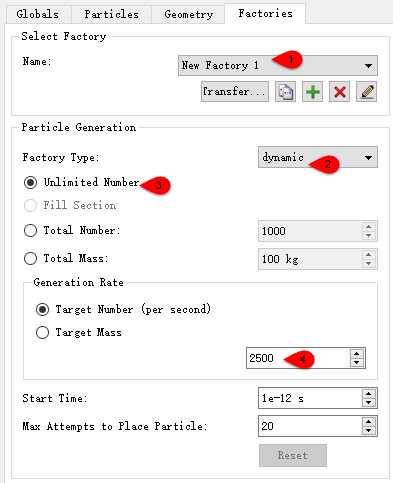Switch to the Globals tab
This screenshot has width=393, height=483.
click(38, 14)
